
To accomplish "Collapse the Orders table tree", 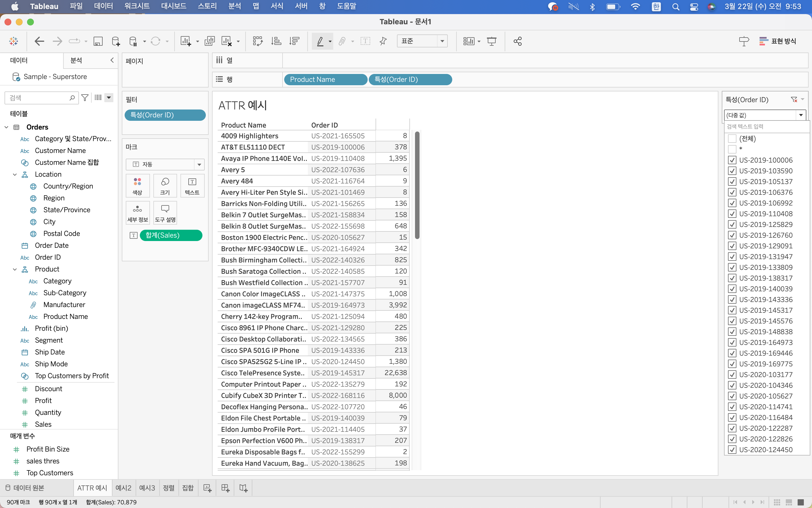I will (6, 127).
